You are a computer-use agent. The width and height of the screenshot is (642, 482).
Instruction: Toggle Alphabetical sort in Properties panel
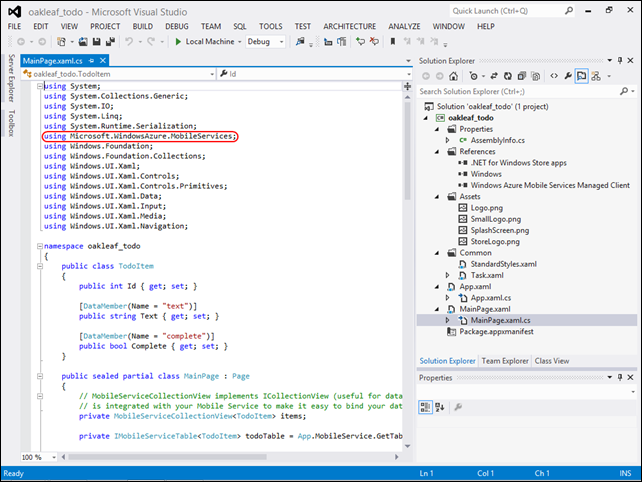click(x=440, y=407)
